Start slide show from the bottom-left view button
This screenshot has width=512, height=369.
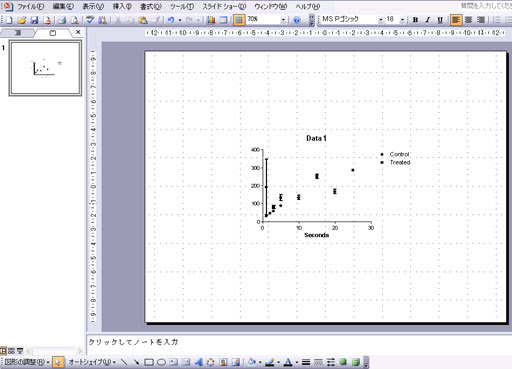coord(20,351)
